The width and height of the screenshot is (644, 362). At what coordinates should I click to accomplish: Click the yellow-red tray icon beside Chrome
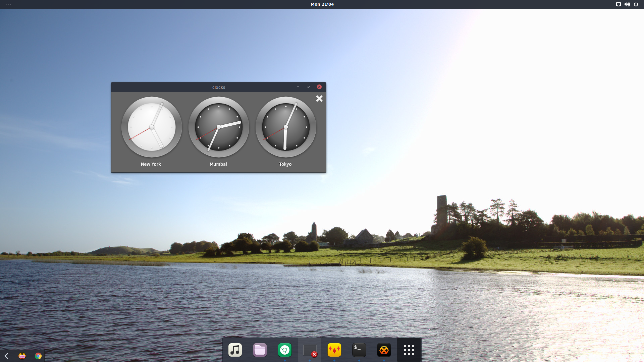pyautogui.click(x=22, y=356)
